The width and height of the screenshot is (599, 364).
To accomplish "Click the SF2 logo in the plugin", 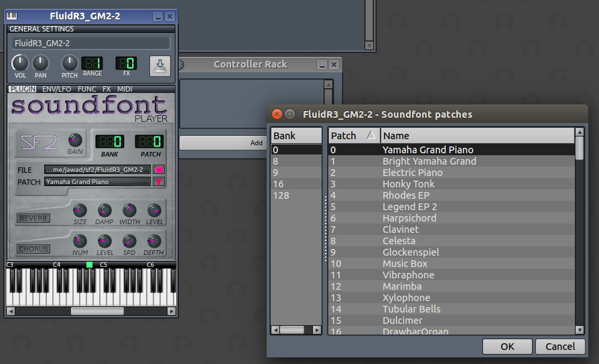I will 39,143.
